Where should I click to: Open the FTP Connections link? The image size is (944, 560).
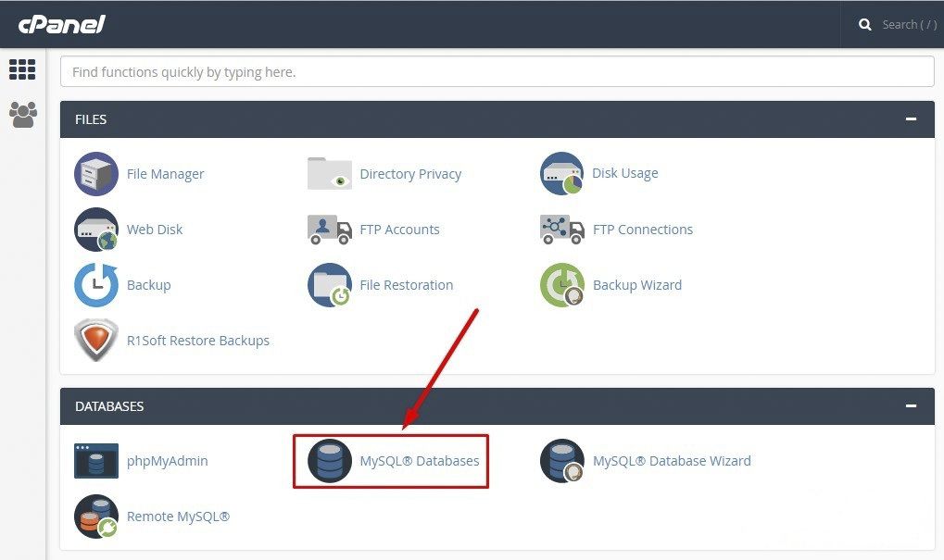tap(643, 230)
